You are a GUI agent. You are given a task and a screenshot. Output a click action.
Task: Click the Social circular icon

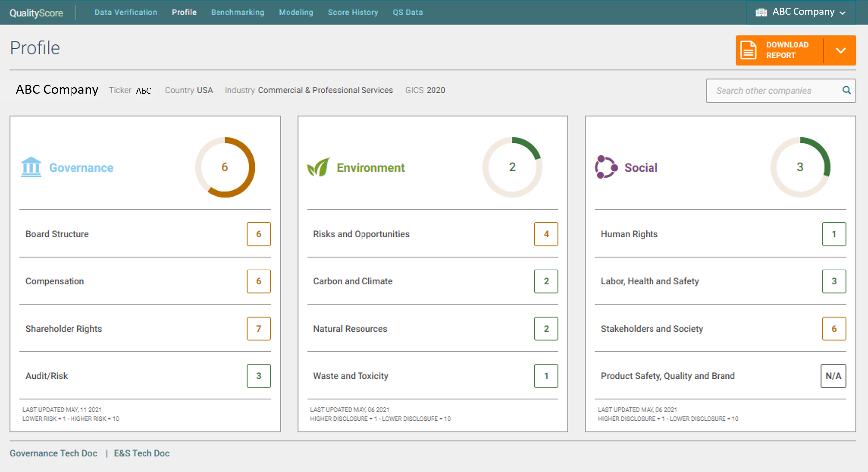[606, 167]
